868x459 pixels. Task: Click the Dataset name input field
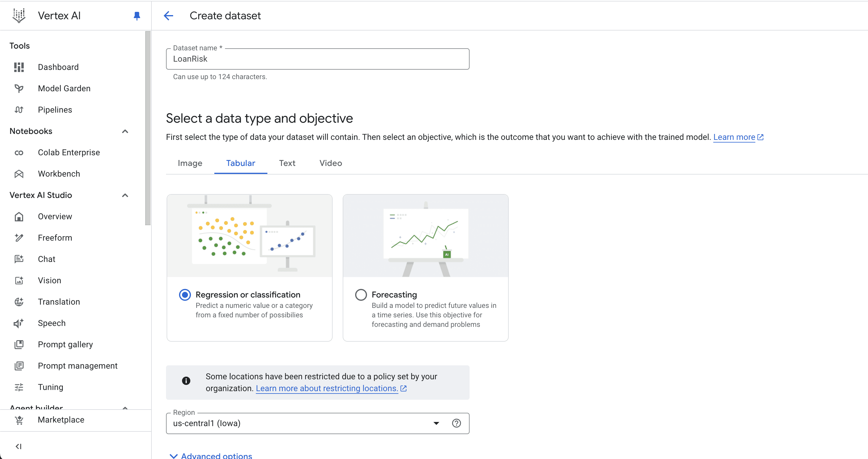pyautogui.click(x=317, y=59)
